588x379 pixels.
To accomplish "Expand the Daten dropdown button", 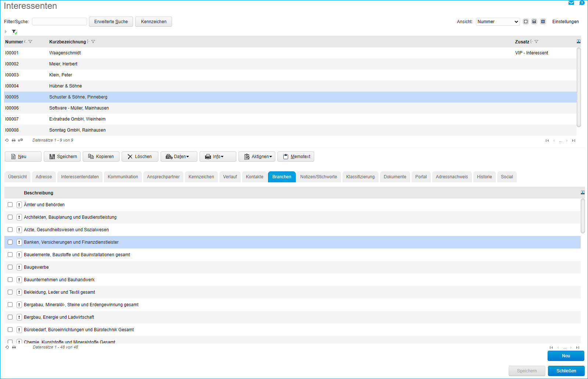I will point(179,156).
